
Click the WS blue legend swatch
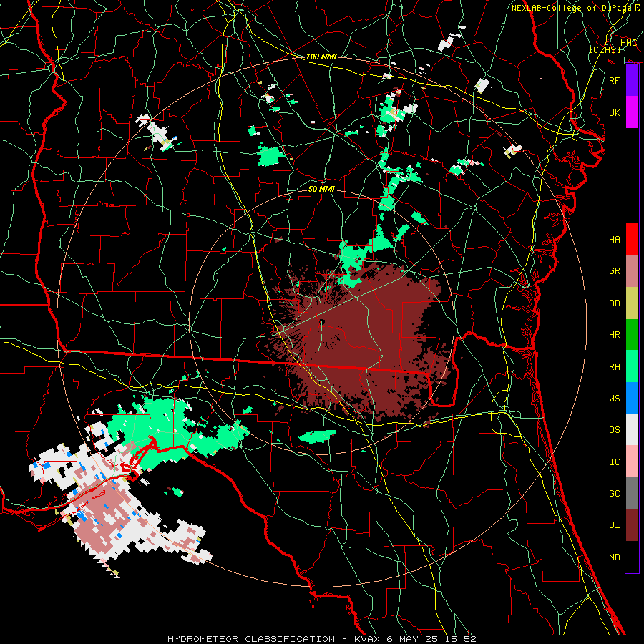632,398
